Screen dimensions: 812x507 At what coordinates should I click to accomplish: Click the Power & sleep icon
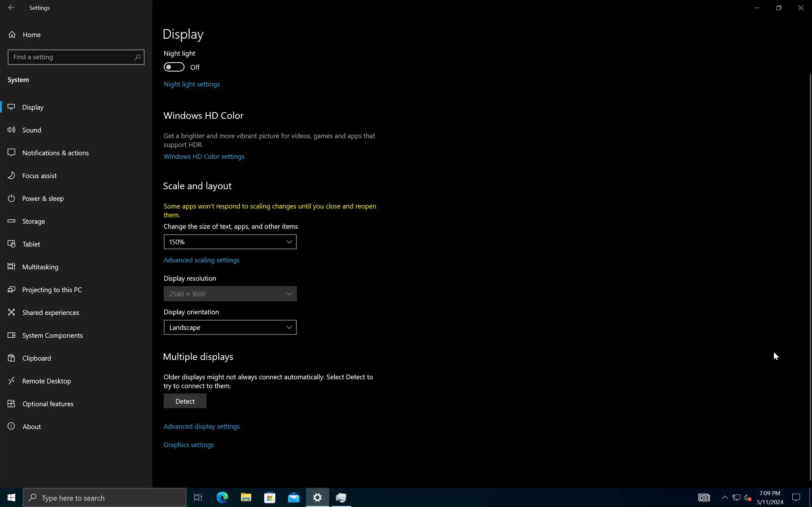point(11,198)
